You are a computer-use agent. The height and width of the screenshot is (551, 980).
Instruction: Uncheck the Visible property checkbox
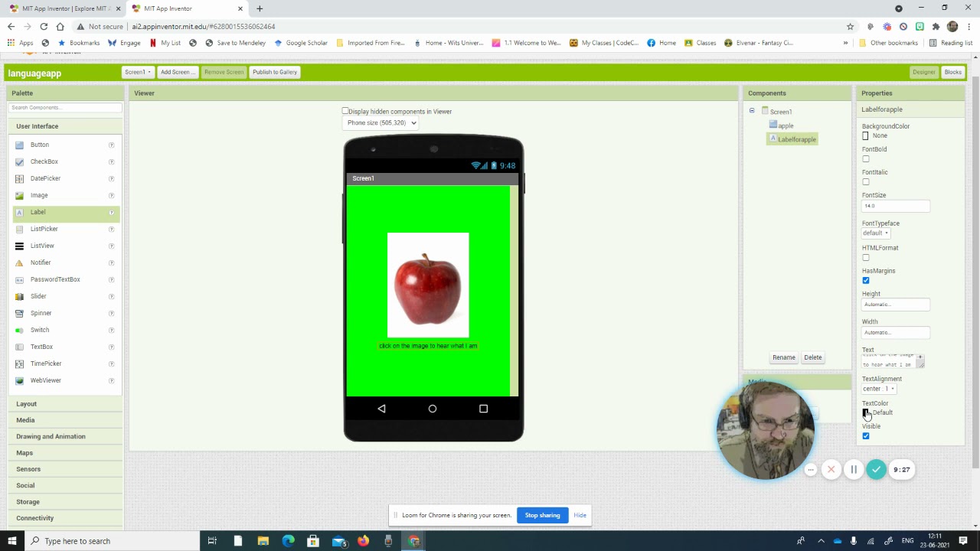point(866,436)
